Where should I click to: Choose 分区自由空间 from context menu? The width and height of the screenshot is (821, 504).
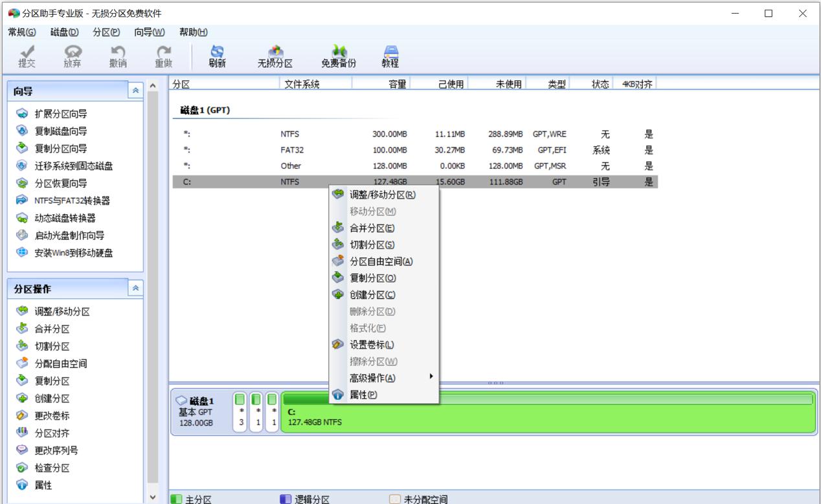pyautogui.click(x=384, y=261)
